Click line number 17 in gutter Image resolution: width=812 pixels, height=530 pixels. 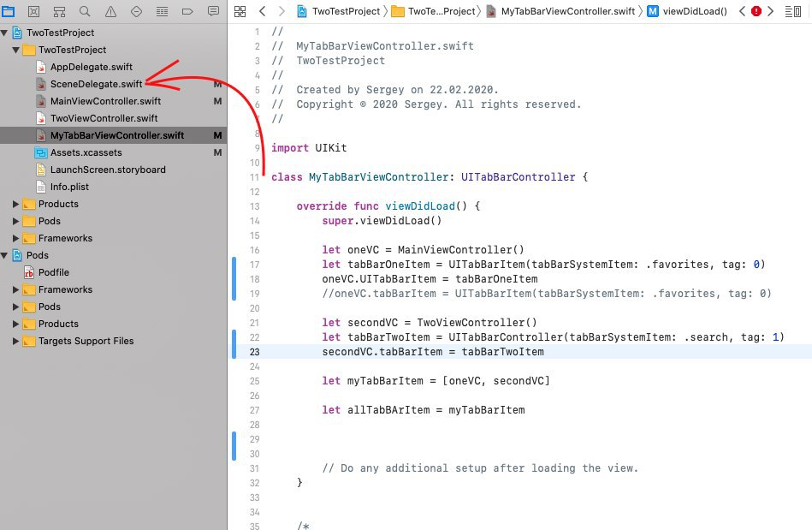tap(254, 265)
